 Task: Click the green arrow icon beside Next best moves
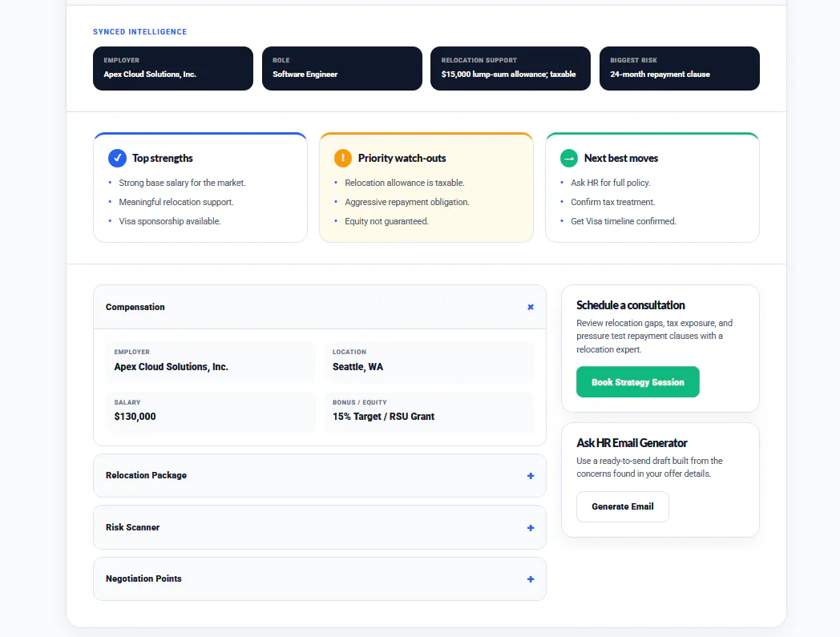pos(569,158)
